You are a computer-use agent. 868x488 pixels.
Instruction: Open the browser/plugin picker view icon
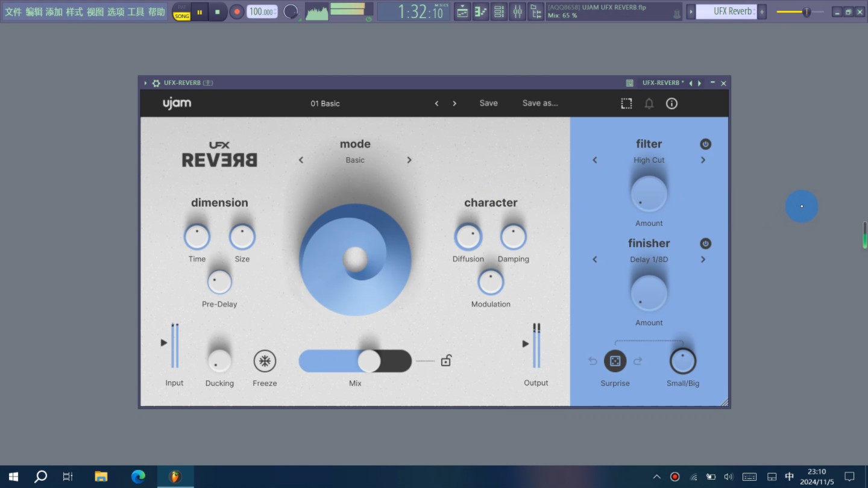tap(535, 11)
